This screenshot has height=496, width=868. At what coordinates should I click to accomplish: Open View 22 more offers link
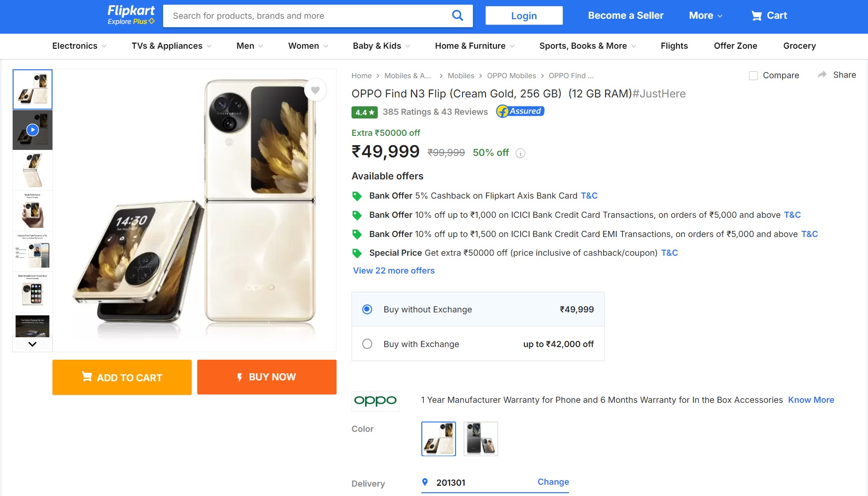click(x=394, y=271)
